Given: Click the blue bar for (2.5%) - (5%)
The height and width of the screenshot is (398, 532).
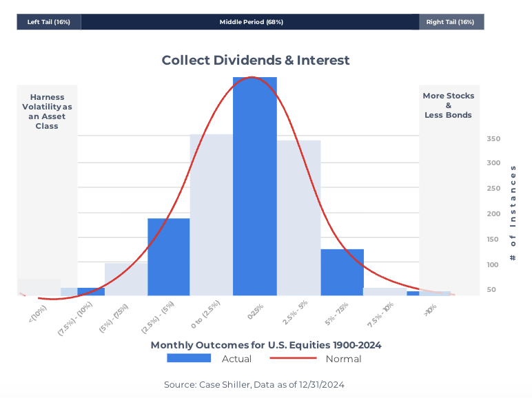Looking at the screenshot, I should point(169,257).
